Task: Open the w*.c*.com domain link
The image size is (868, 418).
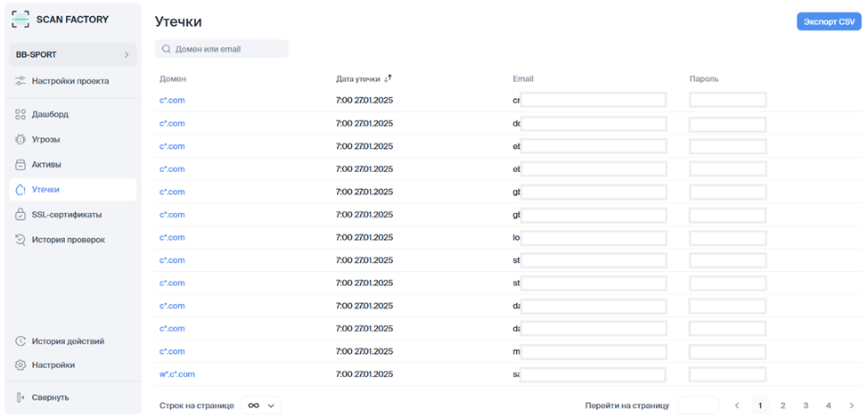Action: coord(176,374)
